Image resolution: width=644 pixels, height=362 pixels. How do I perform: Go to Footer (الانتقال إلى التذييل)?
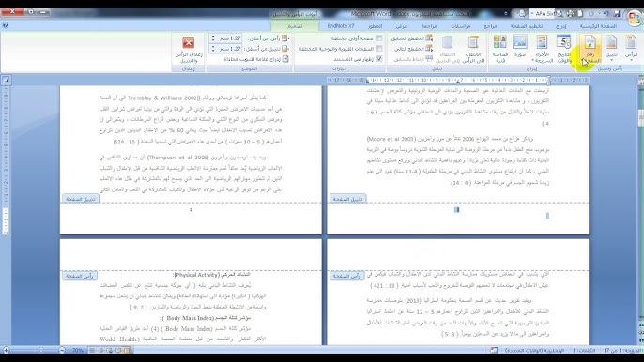point(447,49)
